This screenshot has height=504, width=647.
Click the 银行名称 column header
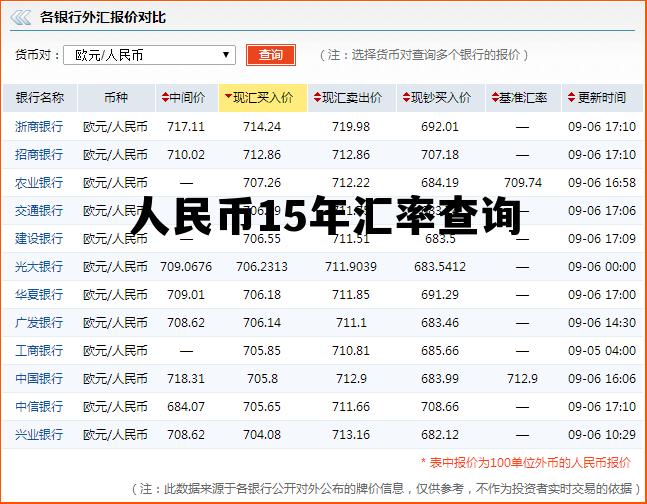40,98
